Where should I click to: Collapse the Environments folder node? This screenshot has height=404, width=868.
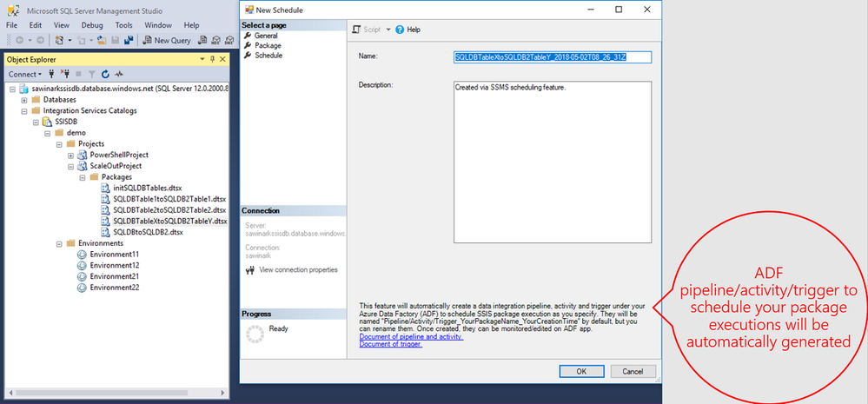(59, 243)
